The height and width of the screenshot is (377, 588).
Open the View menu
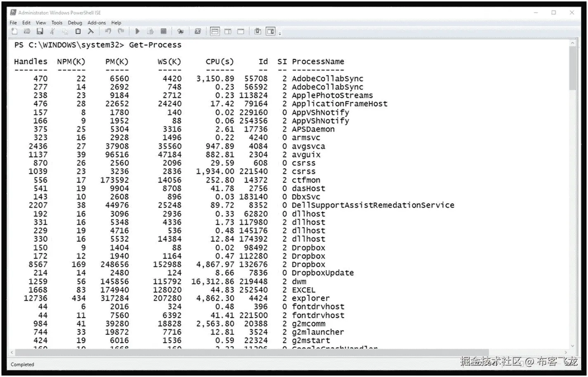coord(41,23)
